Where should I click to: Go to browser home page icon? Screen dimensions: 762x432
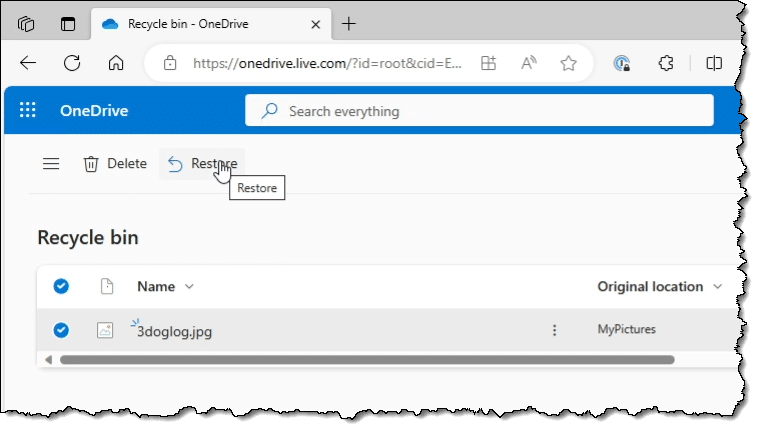pos(116,63)
